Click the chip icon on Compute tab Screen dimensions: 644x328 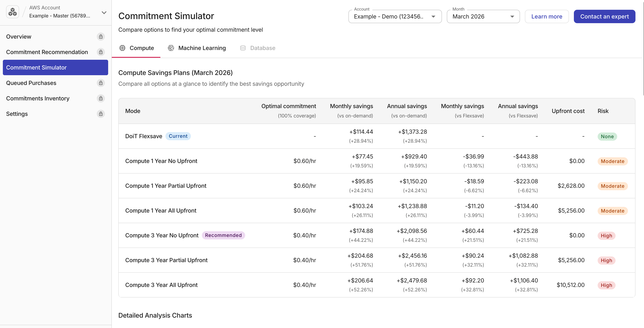tap(122, 48)
